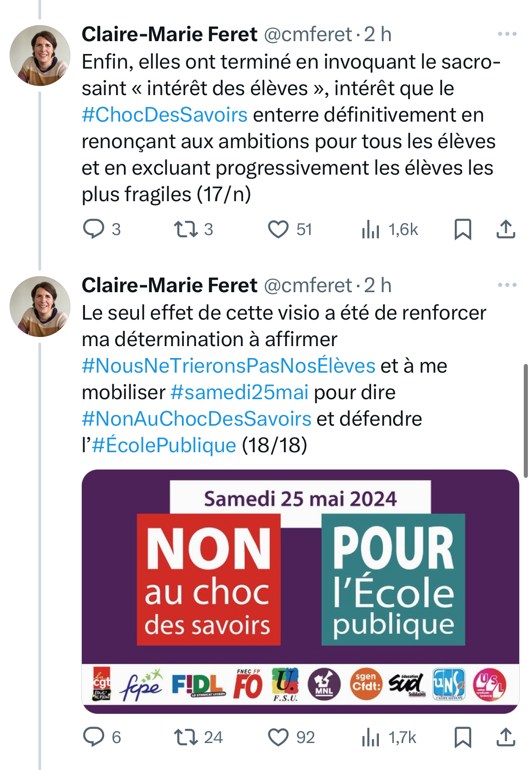View analytics of the 1,6k views tweet
The width and height of the screenshot is (532, 770).
click(371, 229)
